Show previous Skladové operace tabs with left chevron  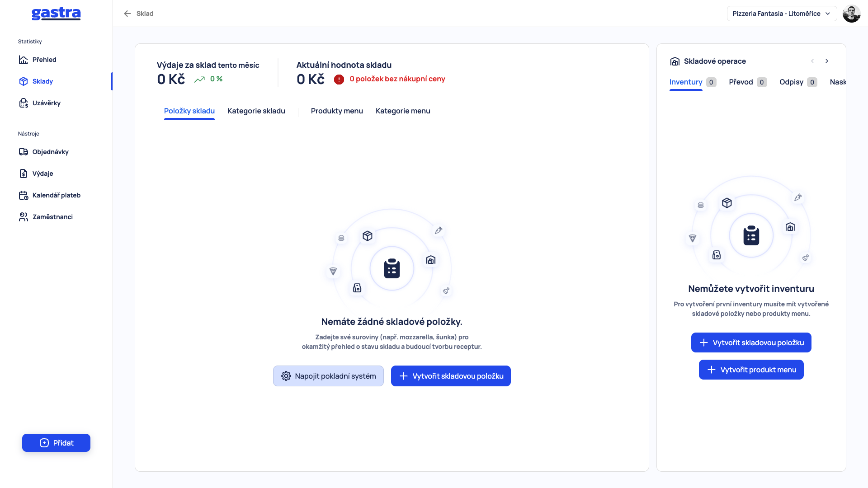pos(812,61)
